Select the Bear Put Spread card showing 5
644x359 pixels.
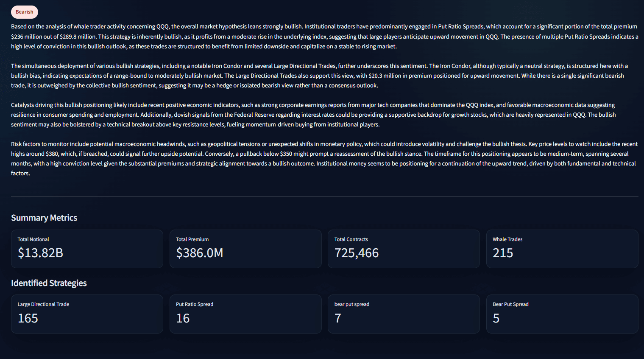click(562, 314)
